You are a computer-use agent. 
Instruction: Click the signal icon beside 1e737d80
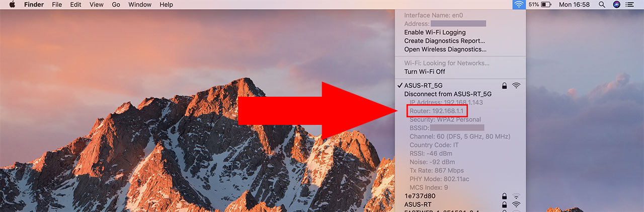pyautogui.click(x=516, y=196)
